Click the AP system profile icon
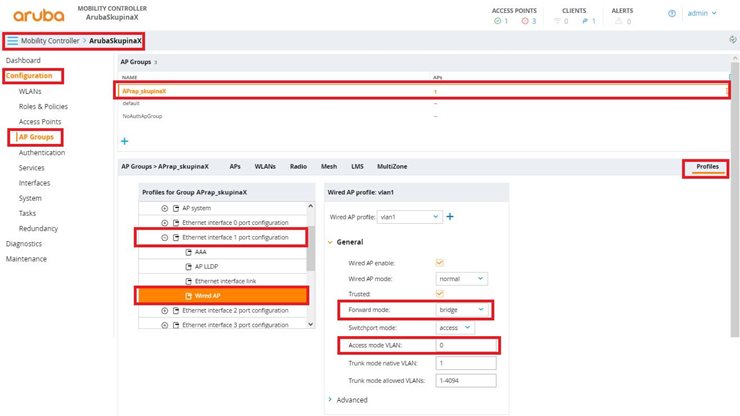 pos(176,208)
